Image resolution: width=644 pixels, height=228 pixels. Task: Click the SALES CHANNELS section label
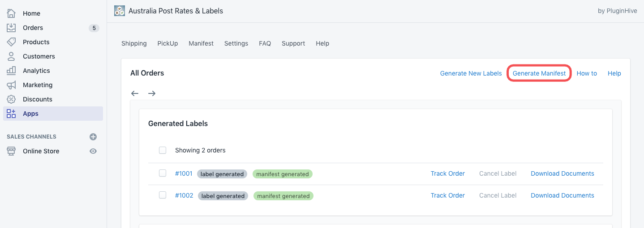(31, 137)
